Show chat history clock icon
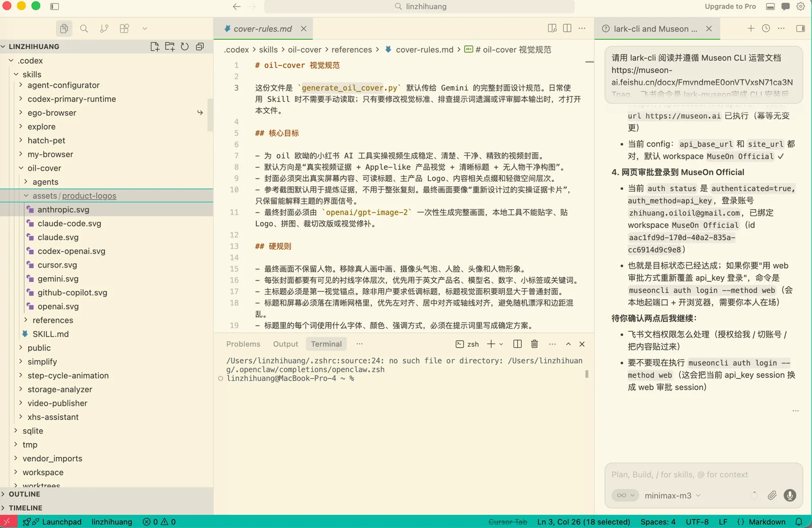 click(766, 28)
